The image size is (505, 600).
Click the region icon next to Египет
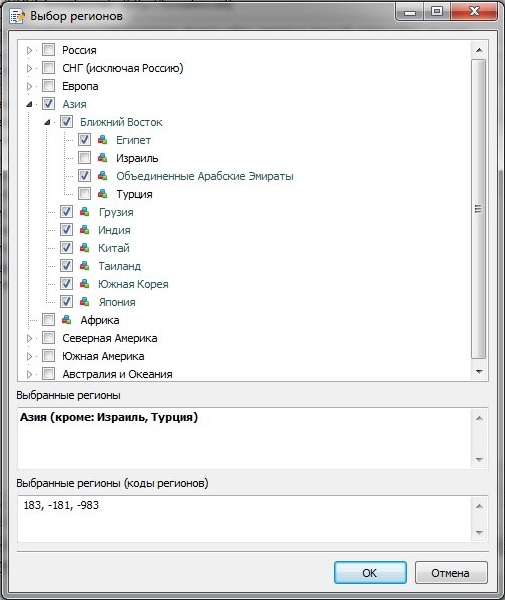point(102,140)
